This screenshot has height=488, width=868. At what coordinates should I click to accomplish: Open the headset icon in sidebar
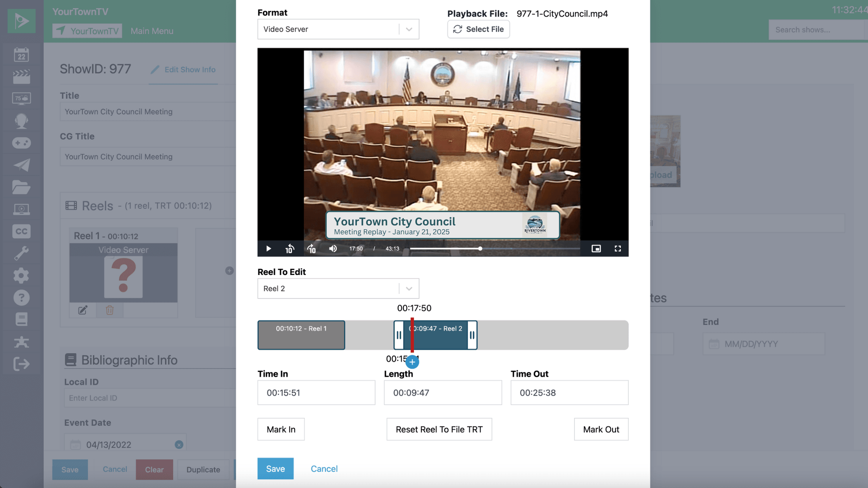(x=21, y=121)
